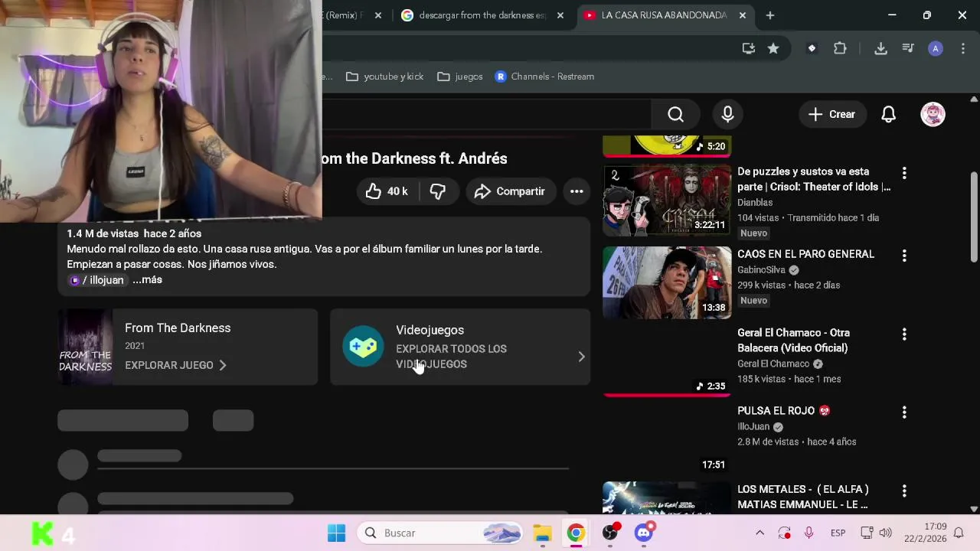Start voice search with microphone icon
Image resolution: width=980 pixels, height=551 pixels.
[x=727, y=114]
